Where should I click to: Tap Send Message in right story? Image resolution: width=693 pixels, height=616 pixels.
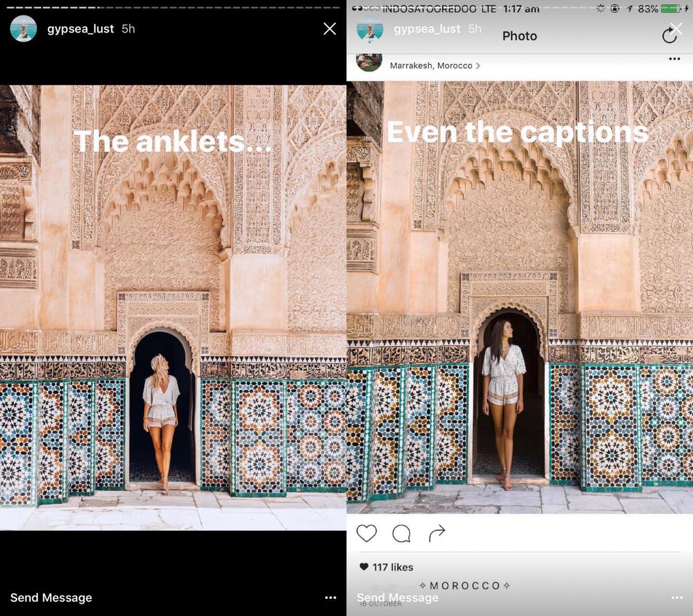[397, 598]
